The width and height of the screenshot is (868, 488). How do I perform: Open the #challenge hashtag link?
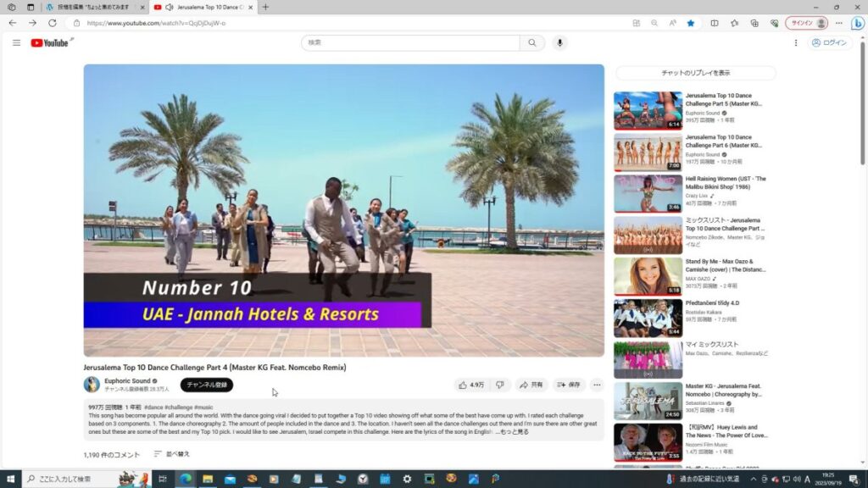(178, 408)
